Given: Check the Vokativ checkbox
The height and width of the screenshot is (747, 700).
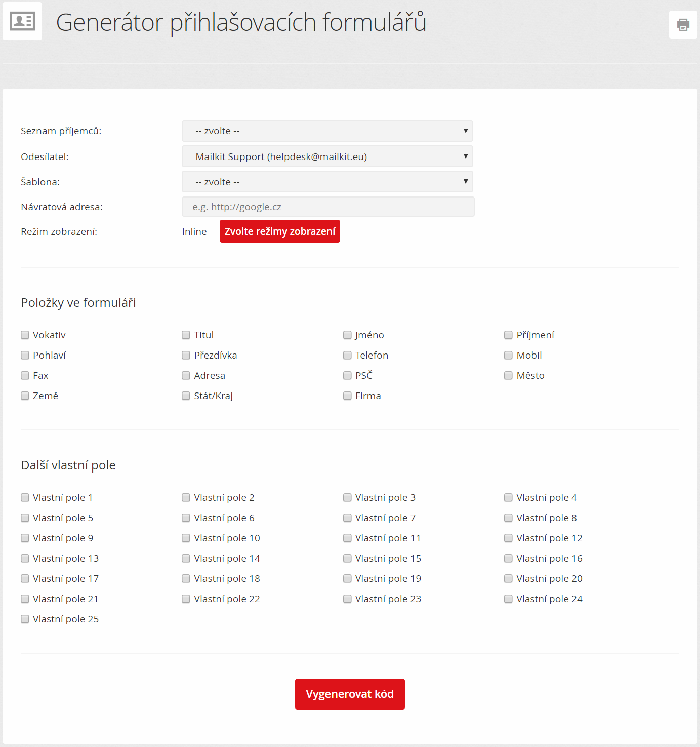Looking at the screenshot, I should click(25, 335).
